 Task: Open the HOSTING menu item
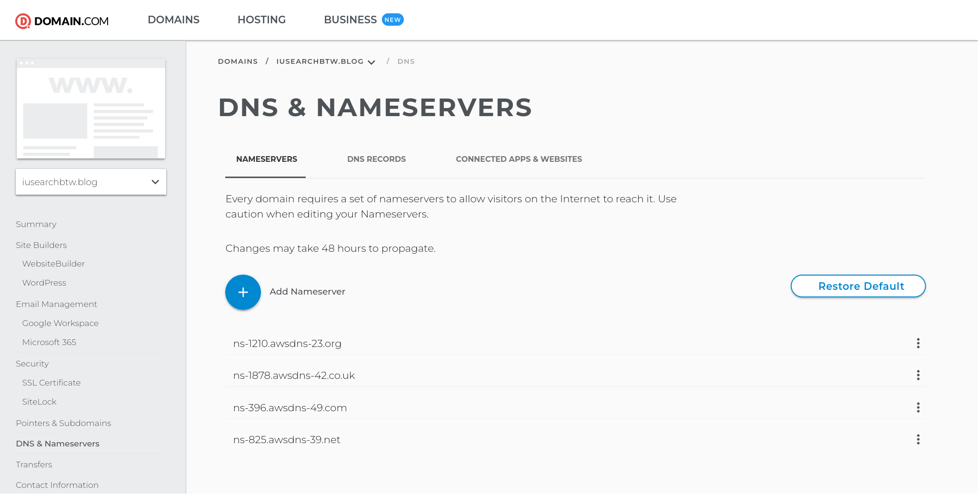[x=261, y=20]
